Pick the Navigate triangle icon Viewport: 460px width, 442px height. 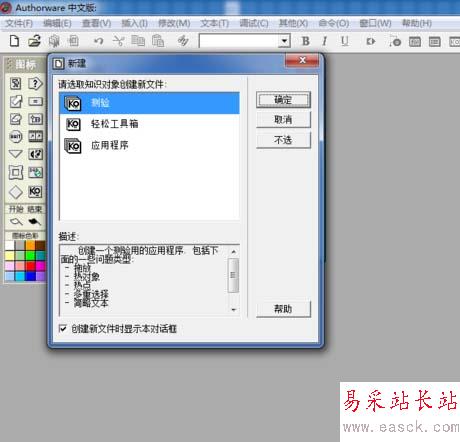pos(15,154)
